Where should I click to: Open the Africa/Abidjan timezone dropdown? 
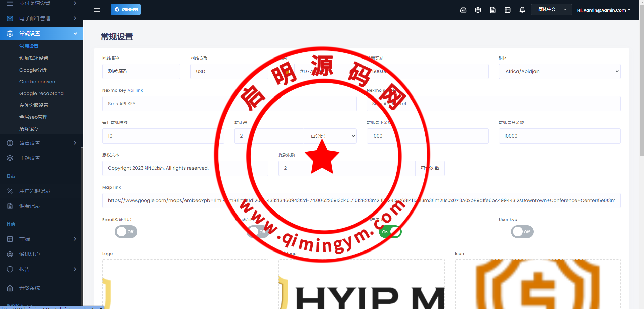pos(559,71)
